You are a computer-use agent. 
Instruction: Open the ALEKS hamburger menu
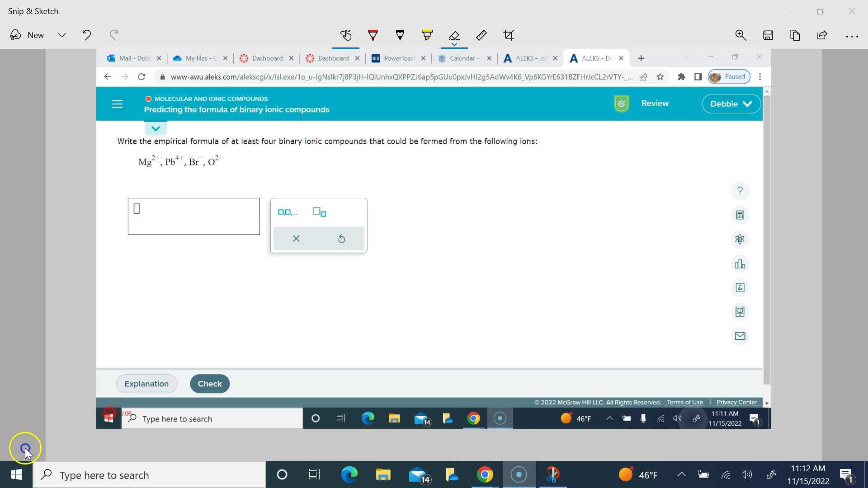coord(117,103)
